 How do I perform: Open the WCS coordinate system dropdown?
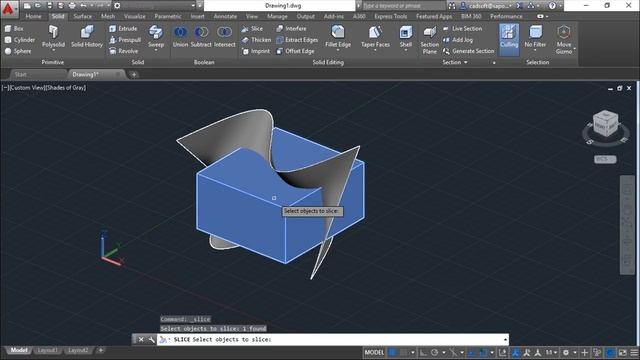pyautogui.click(x=605, y=159)
